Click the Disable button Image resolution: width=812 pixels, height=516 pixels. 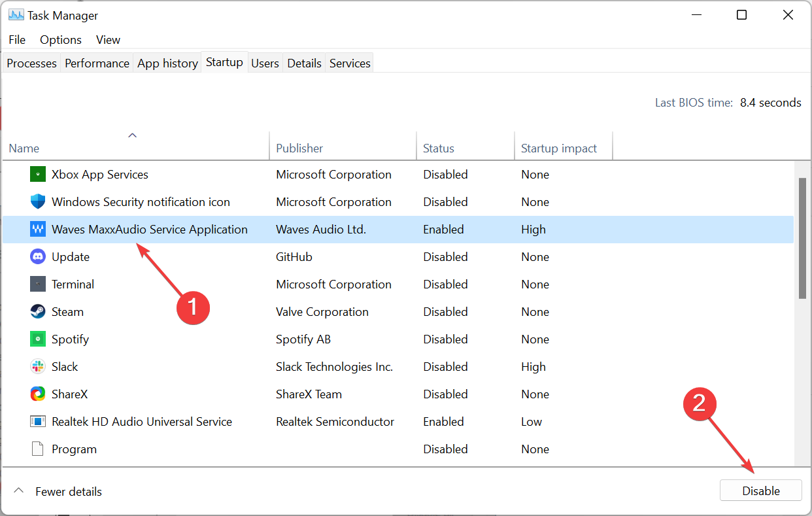coord(761,491)
